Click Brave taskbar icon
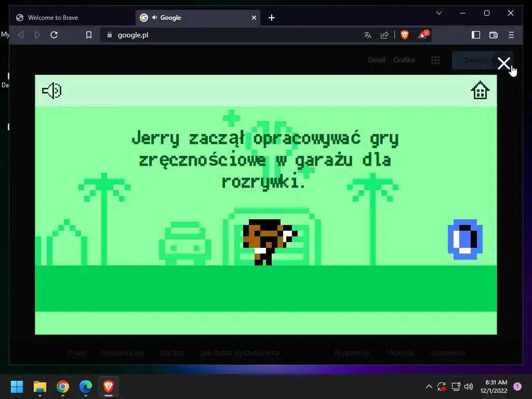This screenshot has height=399, width=532. (108, 387)
